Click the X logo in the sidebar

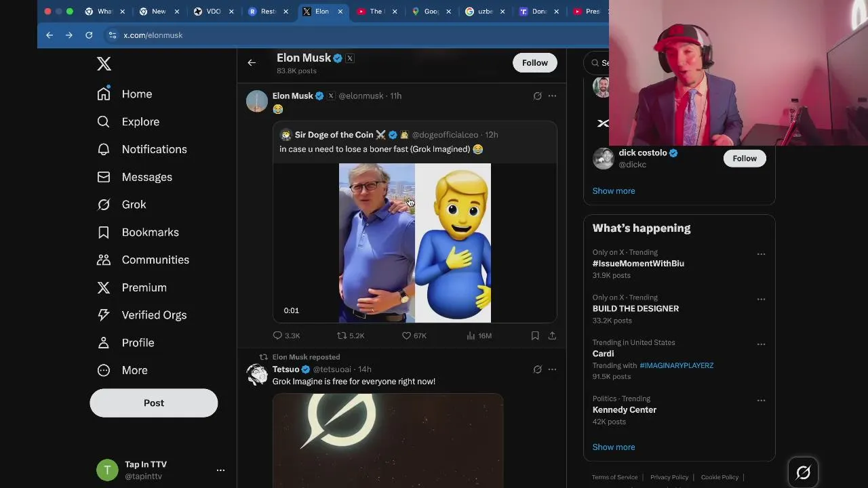coord(104,64)
